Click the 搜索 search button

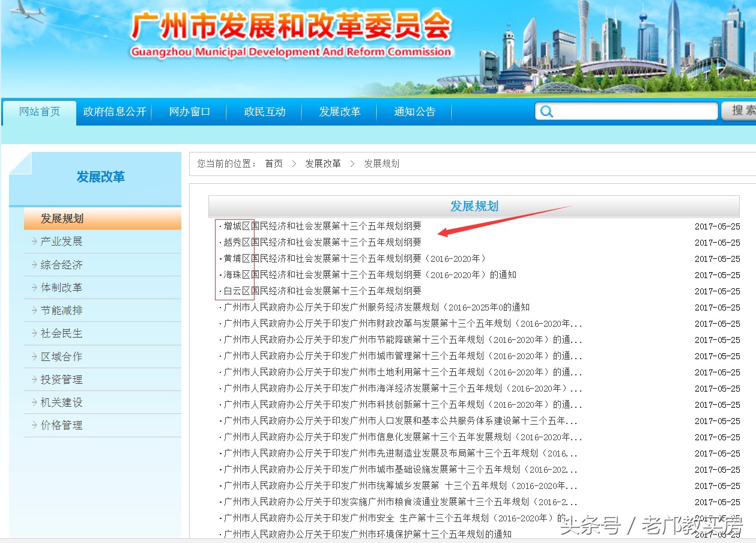[x=739, y=111]
